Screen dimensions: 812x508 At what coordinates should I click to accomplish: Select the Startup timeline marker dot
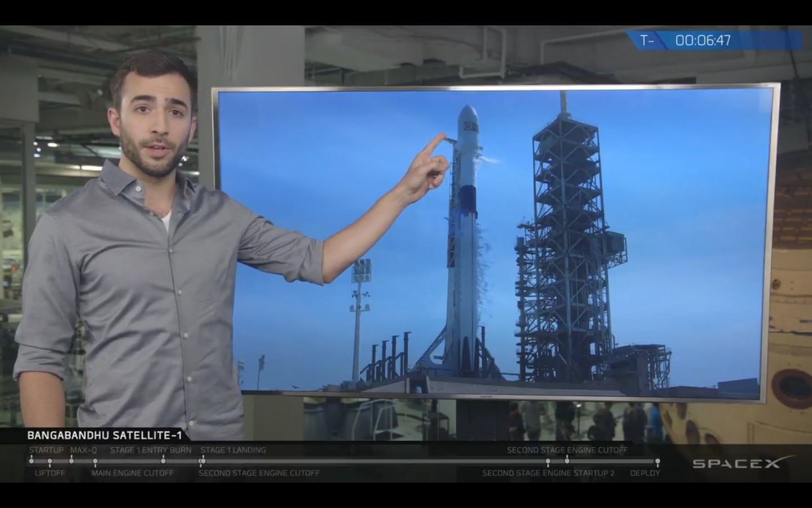[x=32, y=461]
